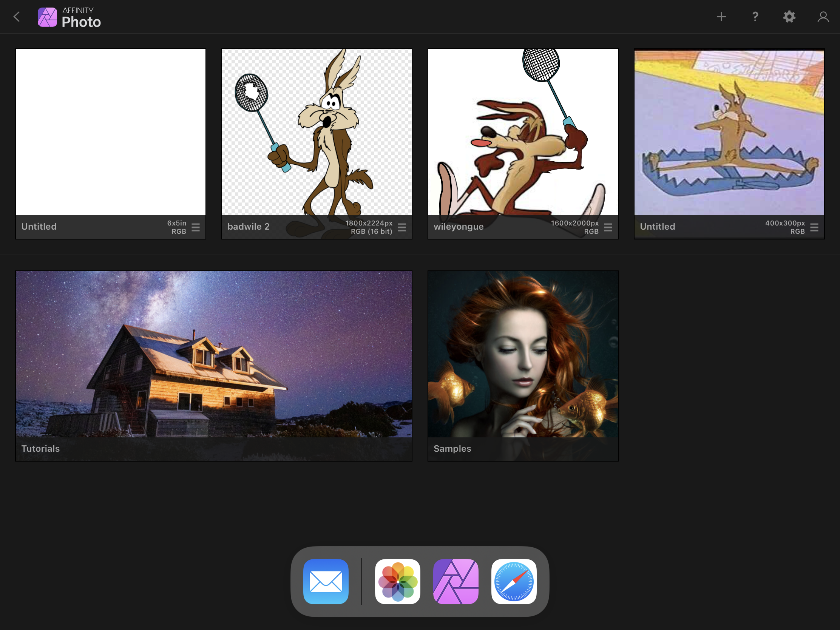The image size is (840, 630).
Task: Open the account profile icon
Action: 823,17
